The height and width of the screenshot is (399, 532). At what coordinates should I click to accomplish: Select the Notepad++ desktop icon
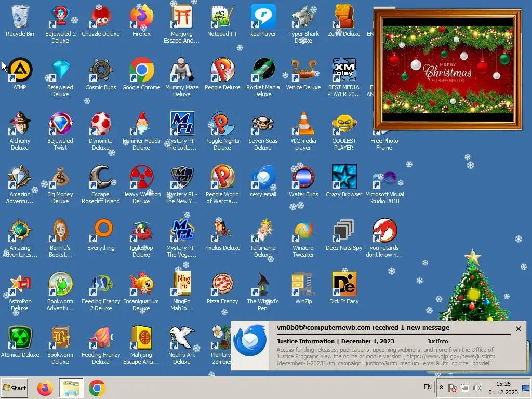pyautogui.click(x=222, y=20)
